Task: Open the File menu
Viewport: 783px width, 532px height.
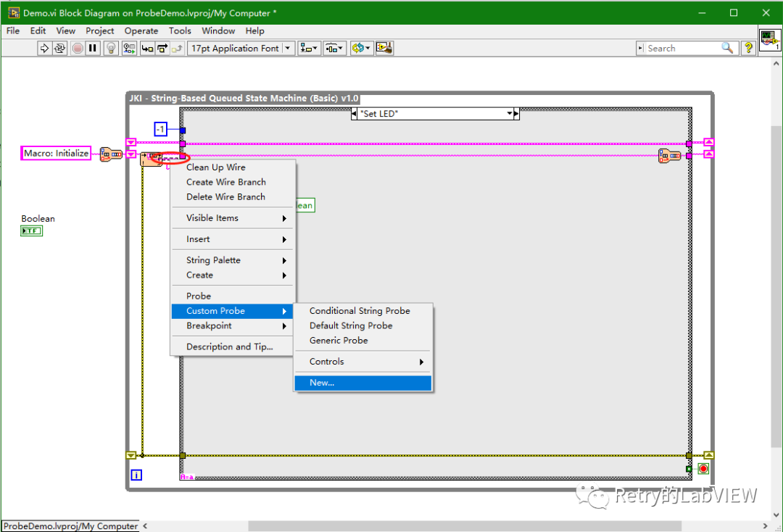Action: coord(13,30)
